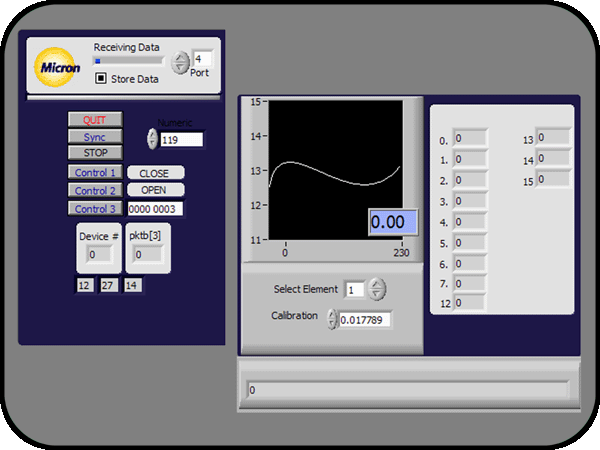The image size is (600, 450).
Task: Click the value box for element 5.
Action: 470,243
